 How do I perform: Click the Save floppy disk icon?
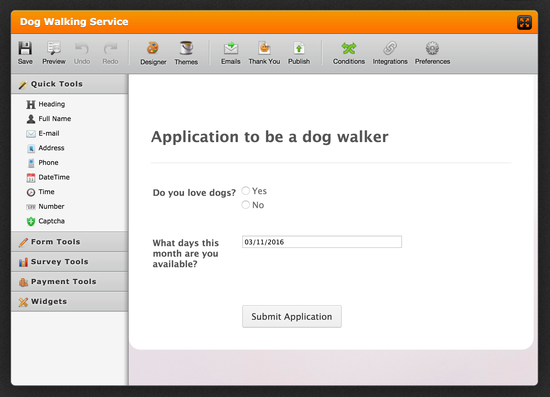(x=25, y=48)
